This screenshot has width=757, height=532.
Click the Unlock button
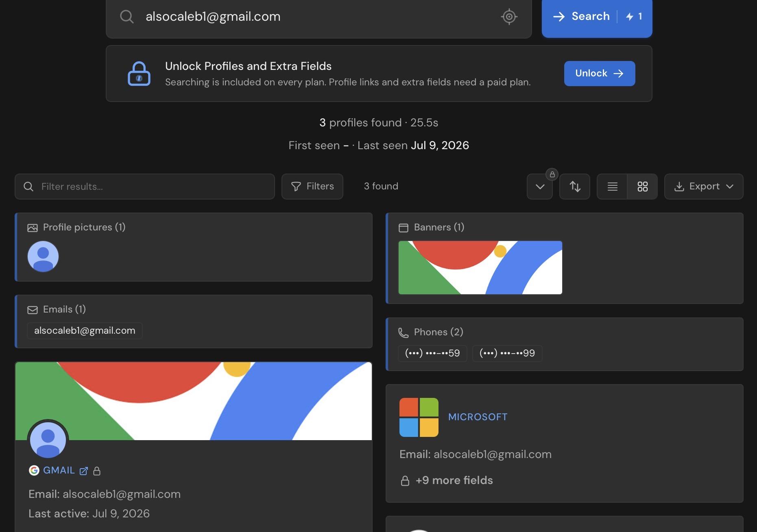point(599,74)
